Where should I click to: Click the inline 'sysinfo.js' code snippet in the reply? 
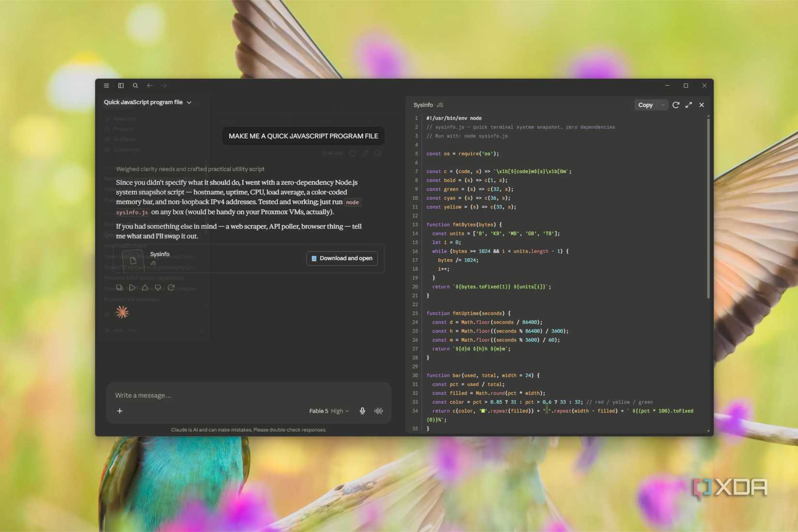pos(132,212)
